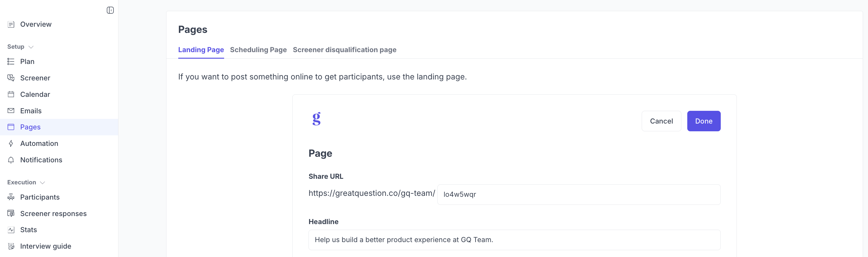Switch to Scheduling Page tab

pos(258,50)
